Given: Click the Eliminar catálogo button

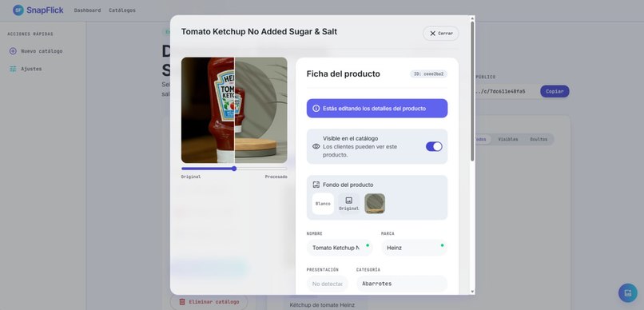Looking at the screenshot, I should (209, 302).
